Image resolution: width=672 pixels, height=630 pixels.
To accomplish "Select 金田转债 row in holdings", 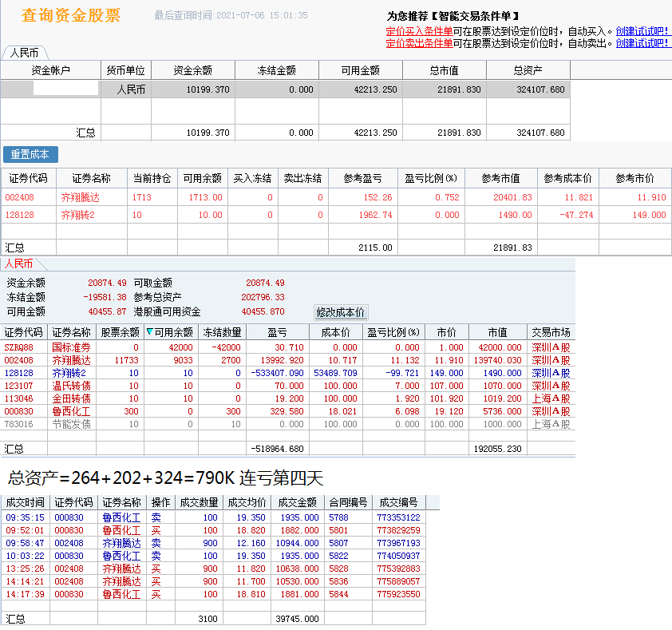I will tap(287, 398).
